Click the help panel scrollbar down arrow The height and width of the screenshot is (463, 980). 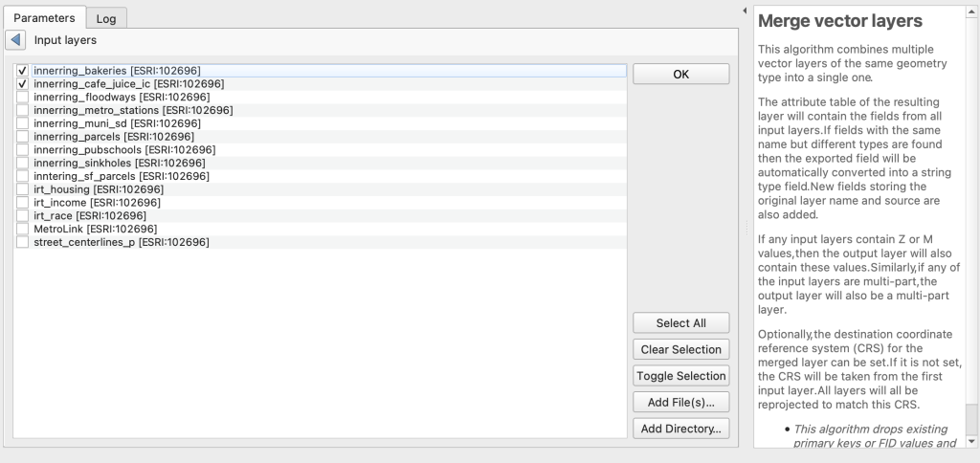coord(972,442)
